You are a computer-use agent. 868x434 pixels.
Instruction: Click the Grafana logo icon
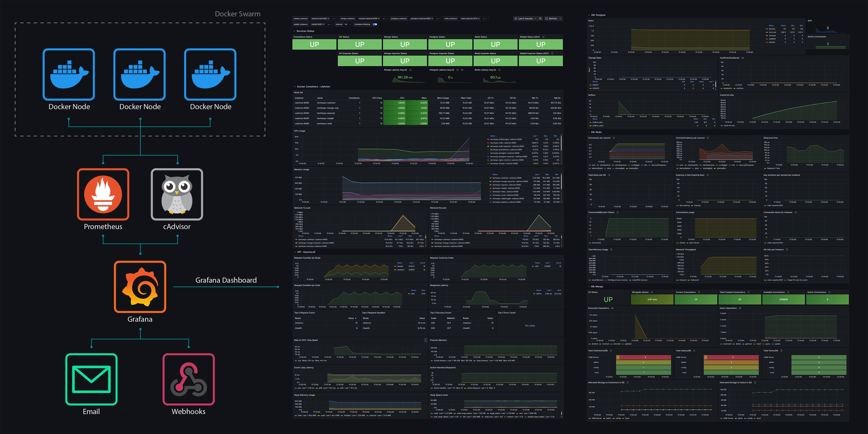140,287
